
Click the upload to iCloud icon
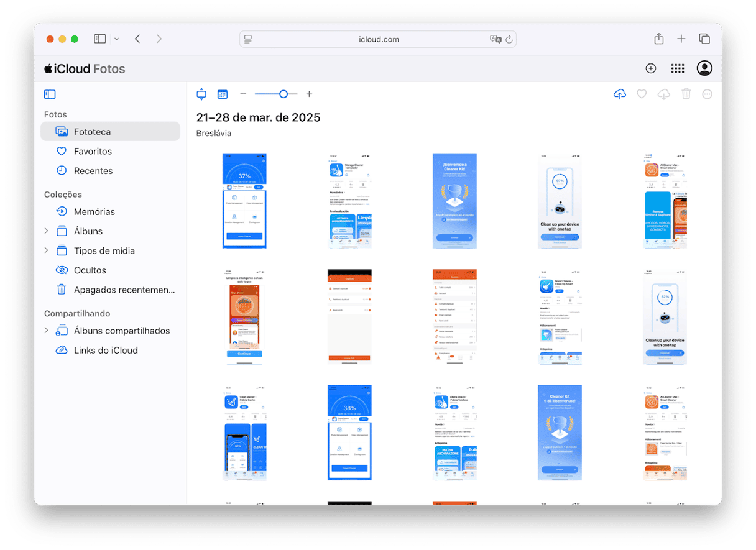[x=619, y=94]
